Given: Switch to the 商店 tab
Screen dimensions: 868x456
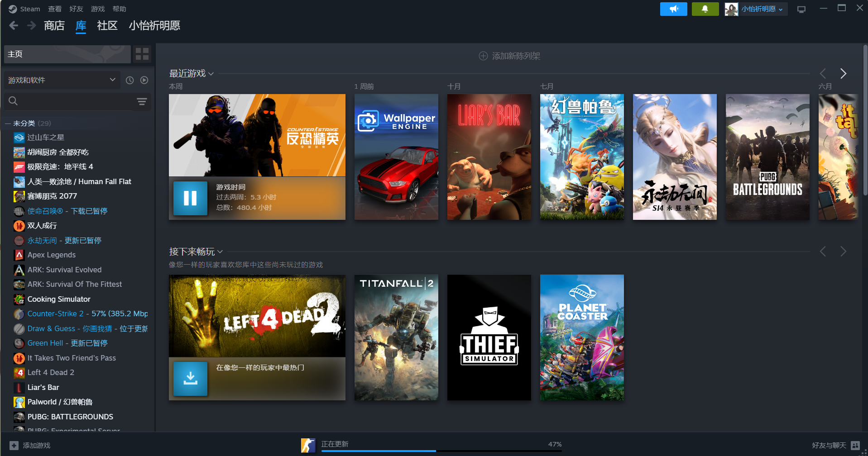Looking at the screenshot, I should (54, 25).
